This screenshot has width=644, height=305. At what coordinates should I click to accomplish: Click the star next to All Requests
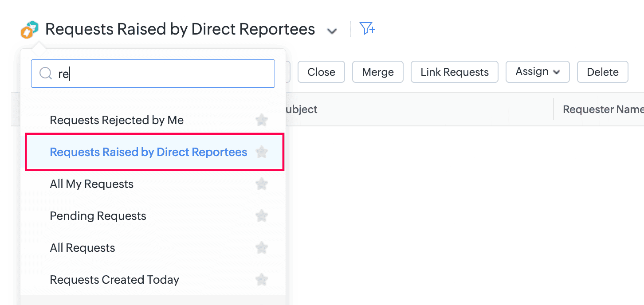tap(262, 248)
